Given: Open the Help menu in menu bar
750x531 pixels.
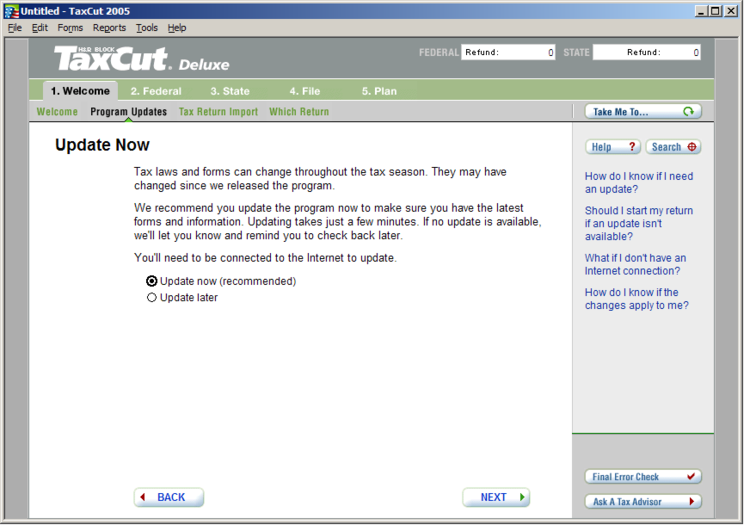Looking at the screenshot, I should pos(178,28).
